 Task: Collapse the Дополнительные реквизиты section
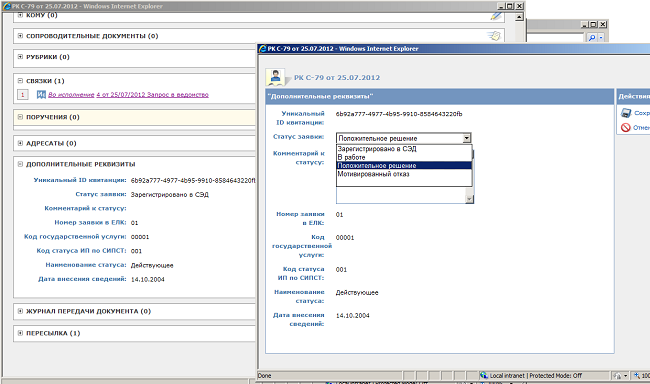(x=20, y=164)
